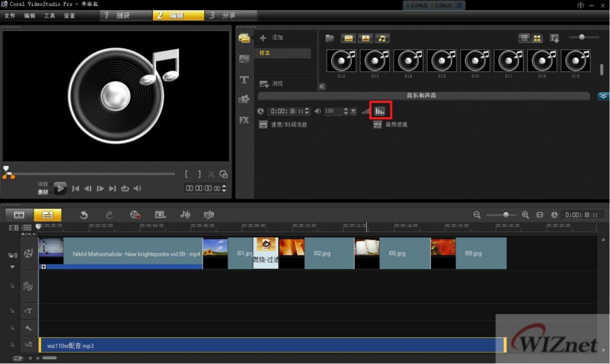Toggle the audio library filter (music note)
610x364 pixels.
pyautogui.click(x=382, y=38)
